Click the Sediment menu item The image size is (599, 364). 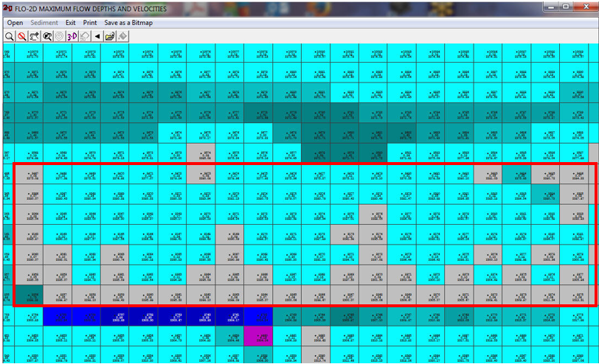pyautogui.click(x=44, y=23)
